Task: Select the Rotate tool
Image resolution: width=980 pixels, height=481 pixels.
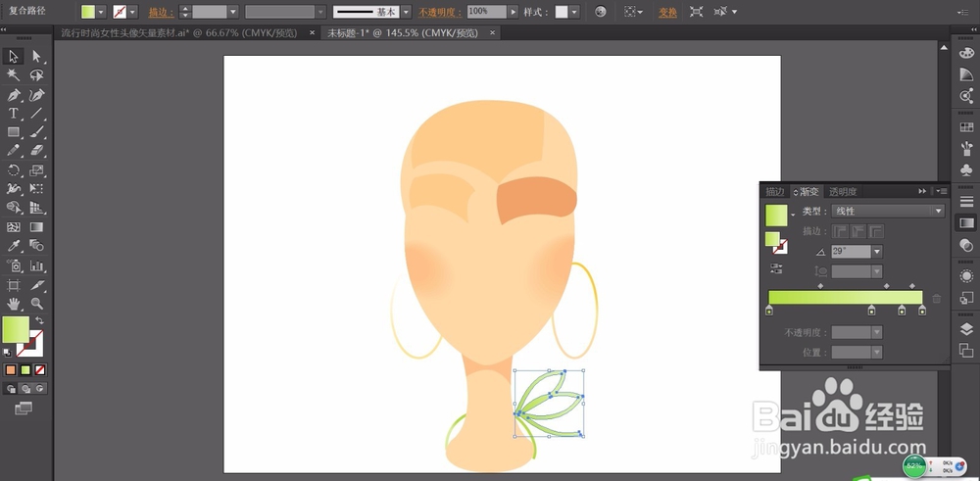Action: click(x=13, y=169)
